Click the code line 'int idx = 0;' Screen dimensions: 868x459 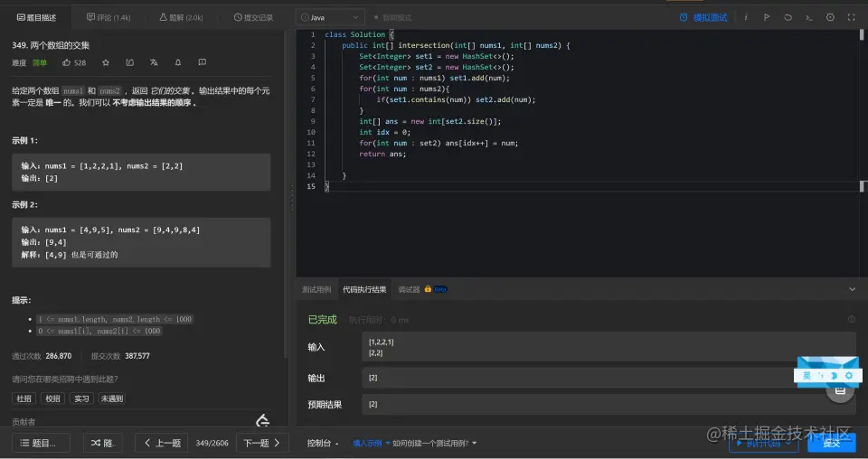(x=385, y=132)
